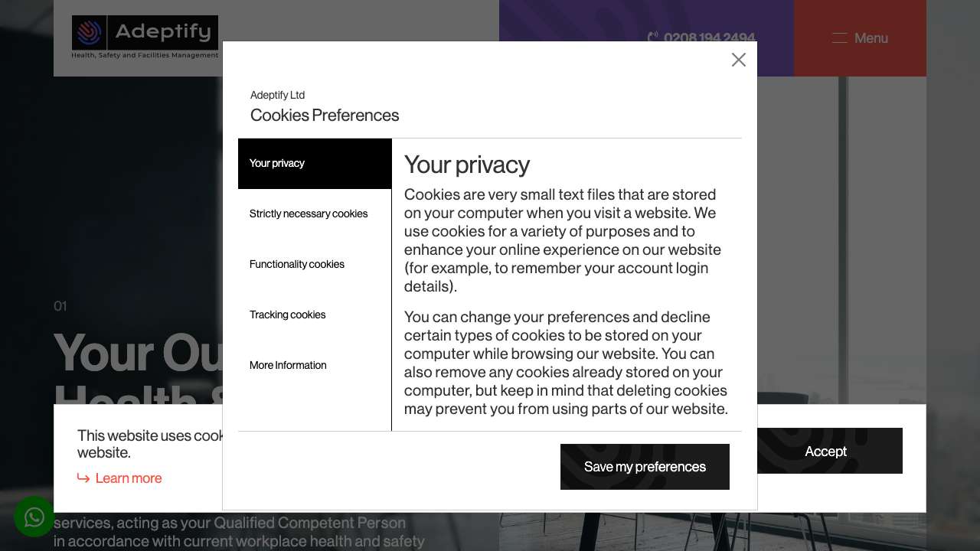Click 'Save my preferences'
This screenshot has height=551, width=980.
645,467
